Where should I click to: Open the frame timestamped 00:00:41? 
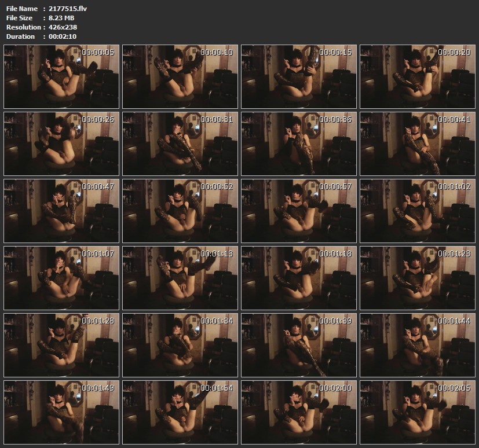point(417,144)
